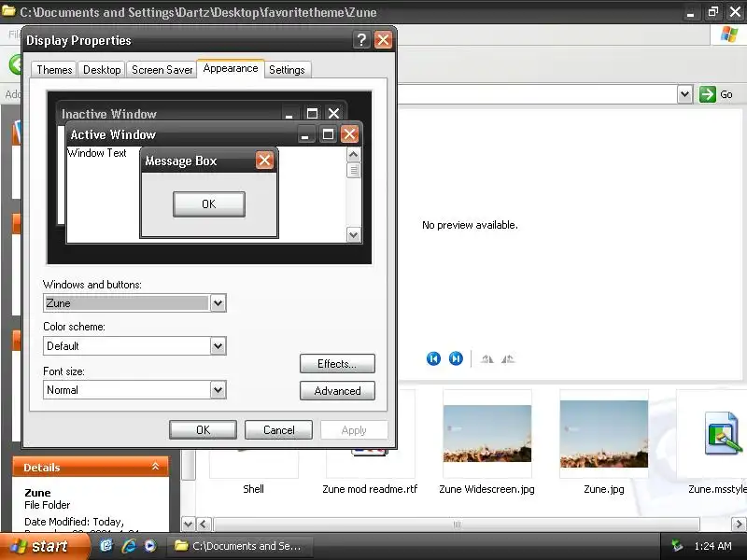Click task pane scrollbar down arrow
Screen dimensions: 747x560
(189, 525)
